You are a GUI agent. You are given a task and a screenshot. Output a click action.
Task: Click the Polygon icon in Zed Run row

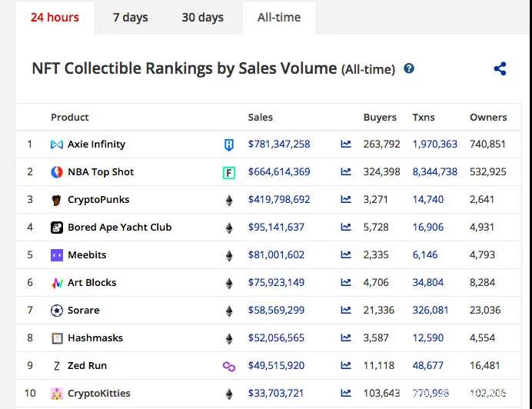pyautogui.click(x=228, y=366)
